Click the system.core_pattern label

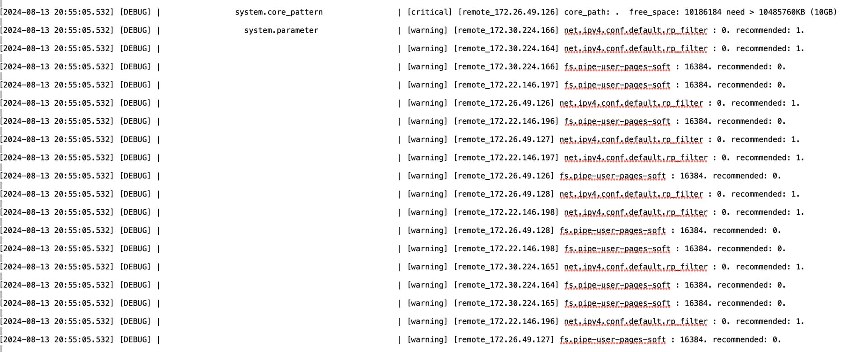[x=279, y=12]
